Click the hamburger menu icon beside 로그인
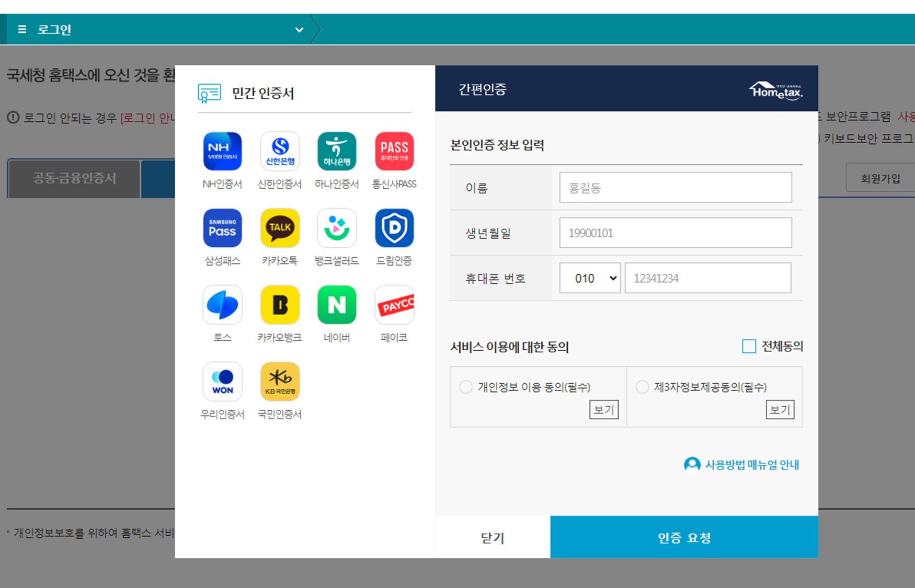 click(22, 29)
